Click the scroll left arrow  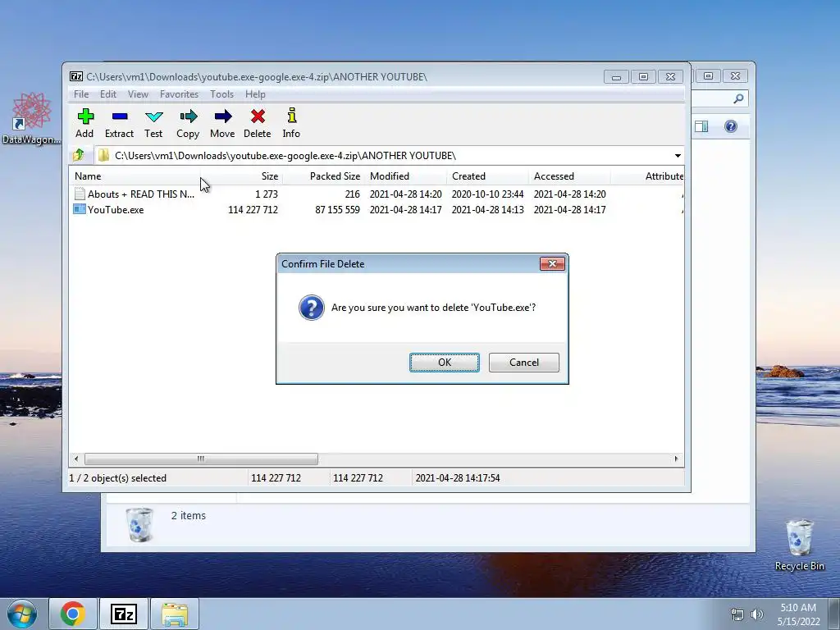(x=76, y=459)
